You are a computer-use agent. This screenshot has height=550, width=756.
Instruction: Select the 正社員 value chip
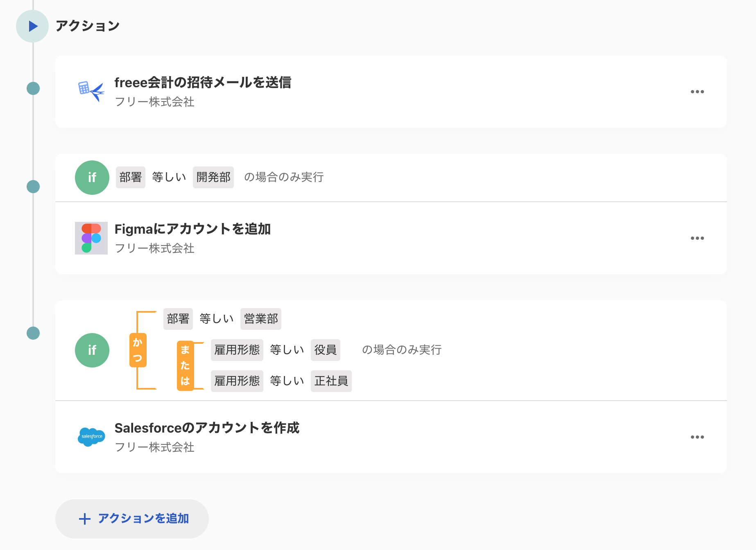point(331,381)
